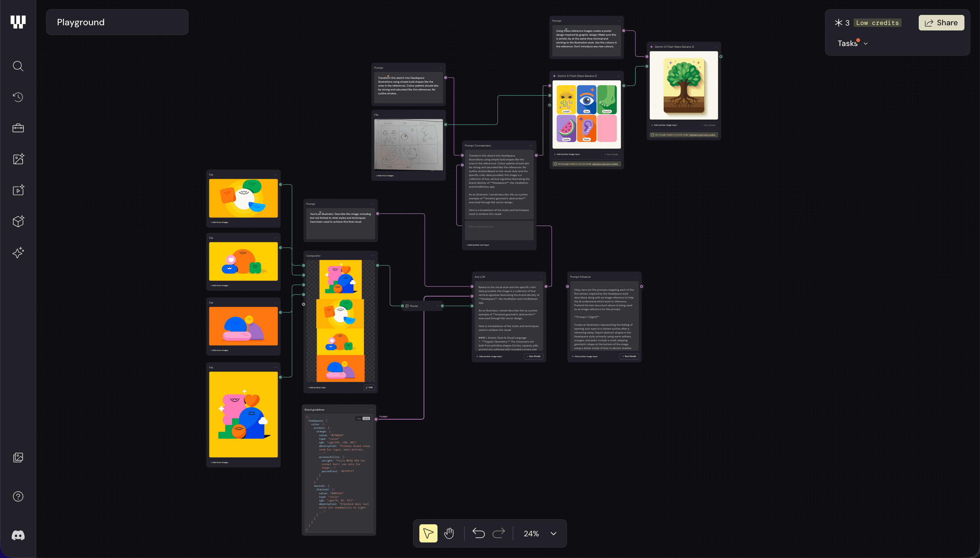Open the Discord icon at sidebar bottom
980x558 pixels.
[18, 535]
